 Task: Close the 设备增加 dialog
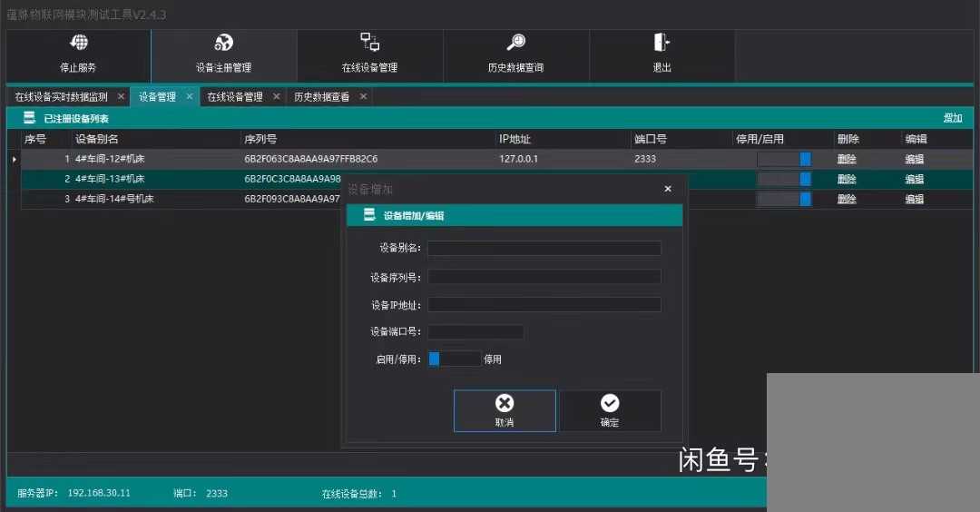[x=668, y=189]
